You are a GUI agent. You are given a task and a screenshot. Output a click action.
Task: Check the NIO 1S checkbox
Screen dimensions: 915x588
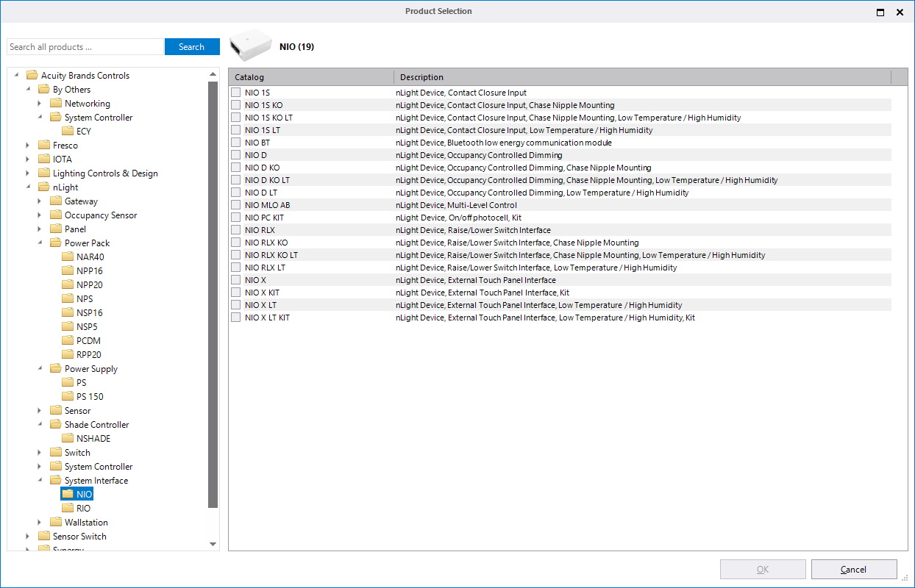[236, 93]
